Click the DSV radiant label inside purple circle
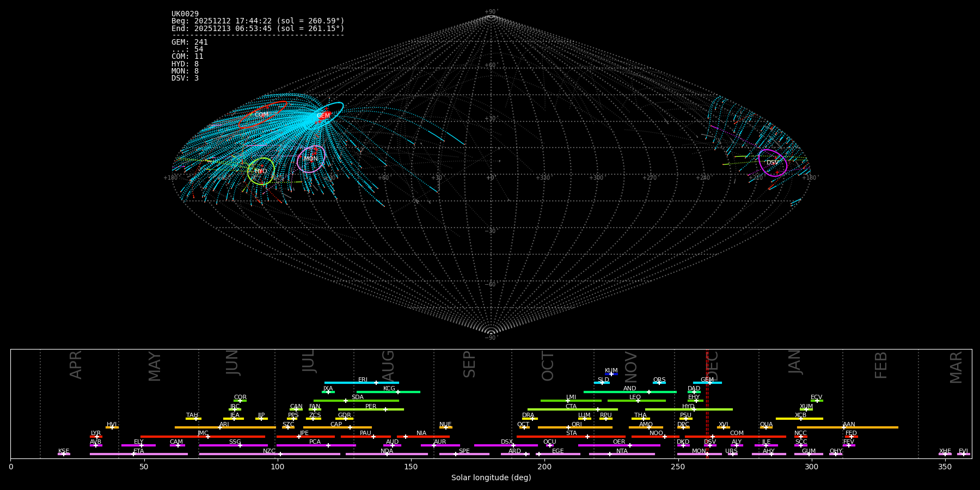 (x=773, y=162)
